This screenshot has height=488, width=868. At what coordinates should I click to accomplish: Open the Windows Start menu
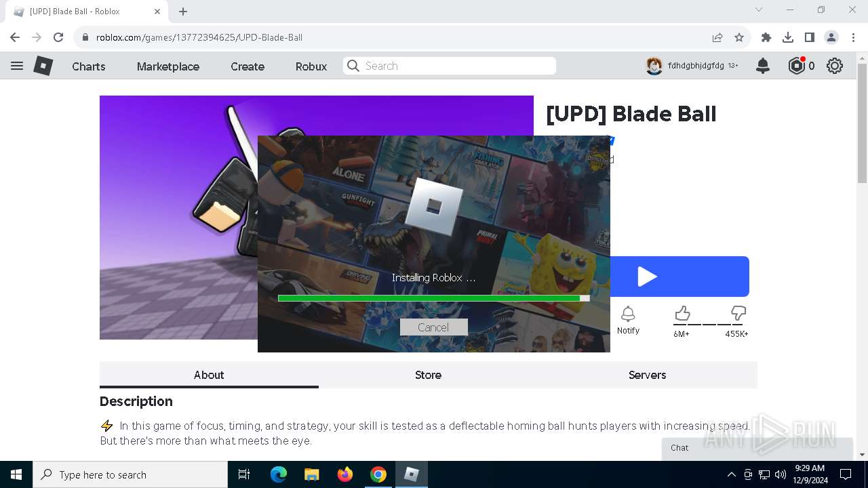[x=16, y=474]
